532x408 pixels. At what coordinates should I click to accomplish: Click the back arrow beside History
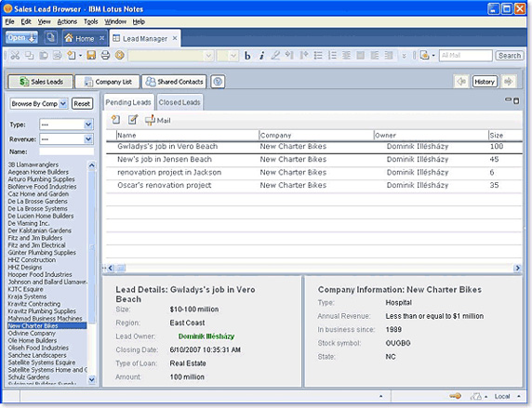pyautogui.click(x=461, y=82)
